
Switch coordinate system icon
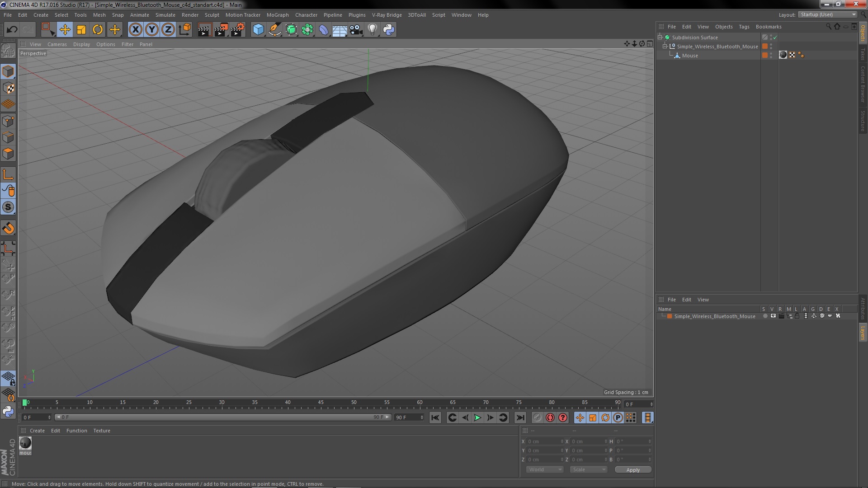click(185, 30)
